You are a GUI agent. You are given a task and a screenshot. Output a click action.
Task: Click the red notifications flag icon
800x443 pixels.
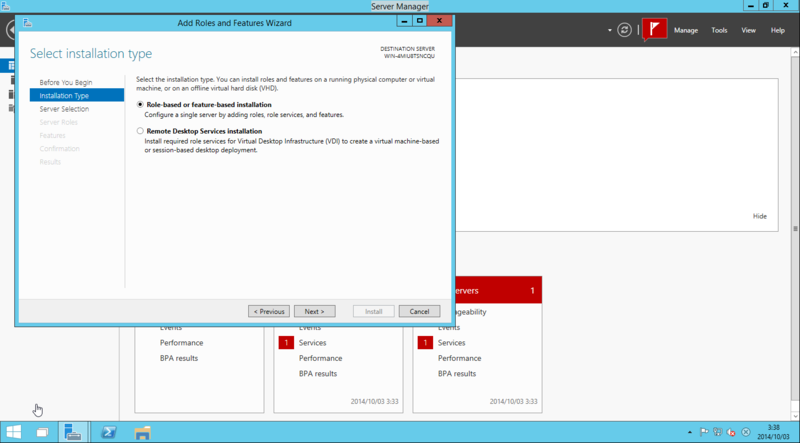tap(655, 29)
